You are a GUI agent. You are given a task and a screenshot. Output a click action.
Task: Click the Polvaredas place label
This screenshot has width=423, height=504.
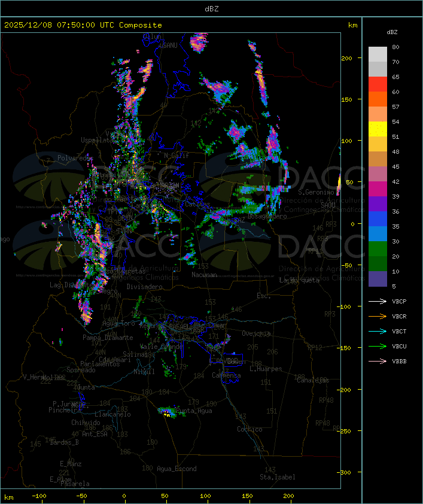coord(75,158)
